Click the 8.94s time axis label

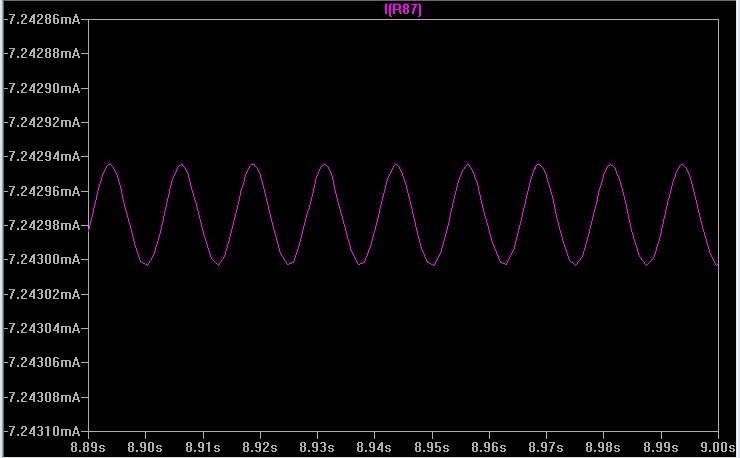(x=374, y=447)
